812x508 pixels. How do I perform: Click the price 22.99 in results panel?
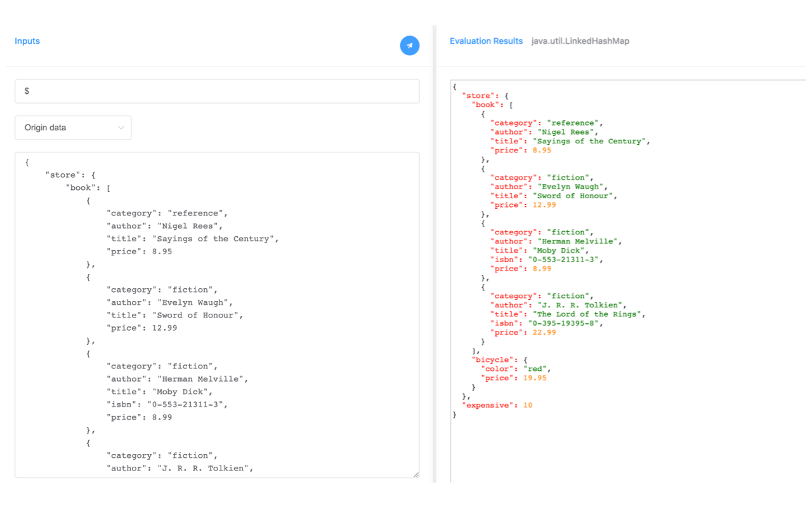tap(543, 332)
